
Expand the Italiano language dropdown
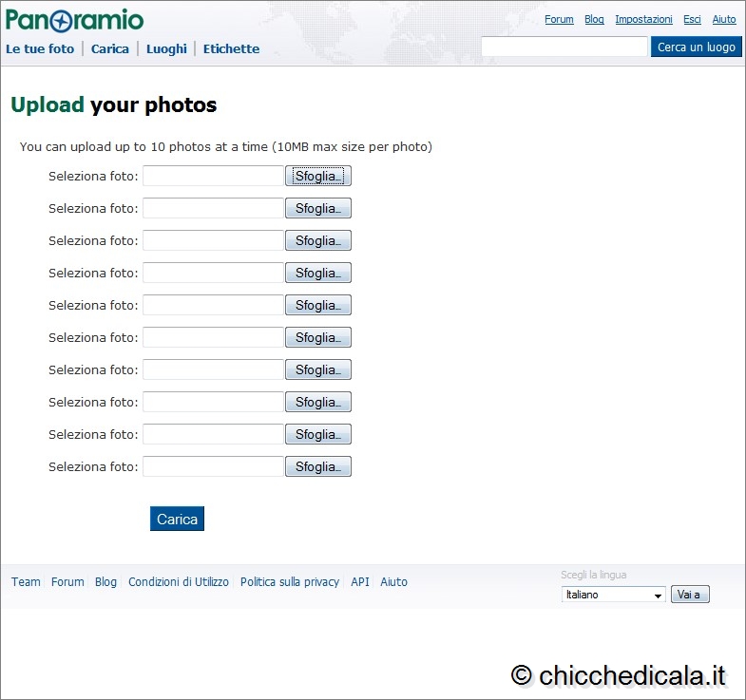pyautogui.click(x=613, y=595)
